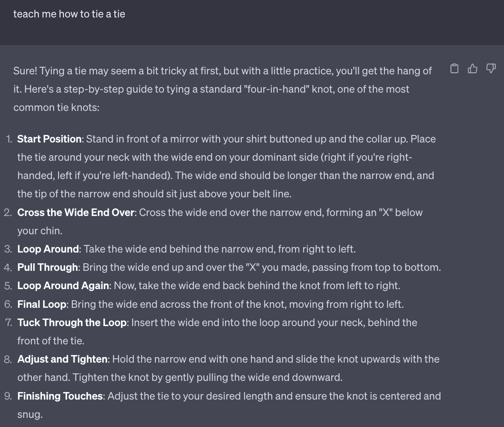
Task: Click the number 9 list marker
Action: coord(8,396)
